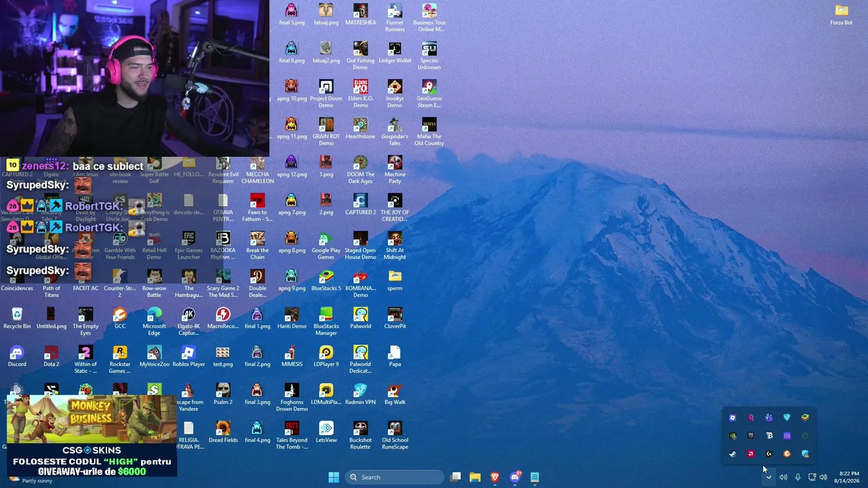868x488 pixels.
Task: Select the Psalm 2 desktop shortcut
Action: pos(223,394)
